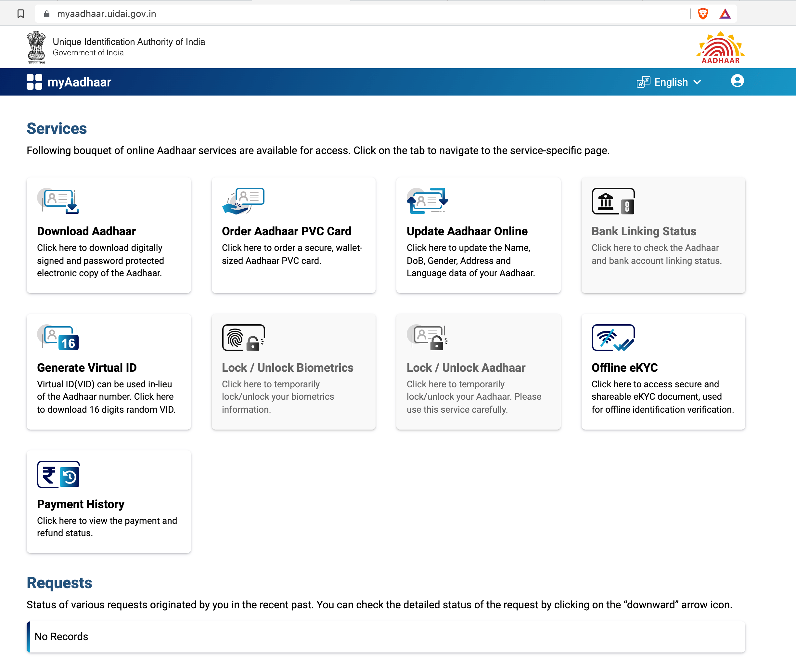Viewport: 796px width, 672px height.
Task: Click the Bank Linking Status icon
Action: (x=613, y=201)
